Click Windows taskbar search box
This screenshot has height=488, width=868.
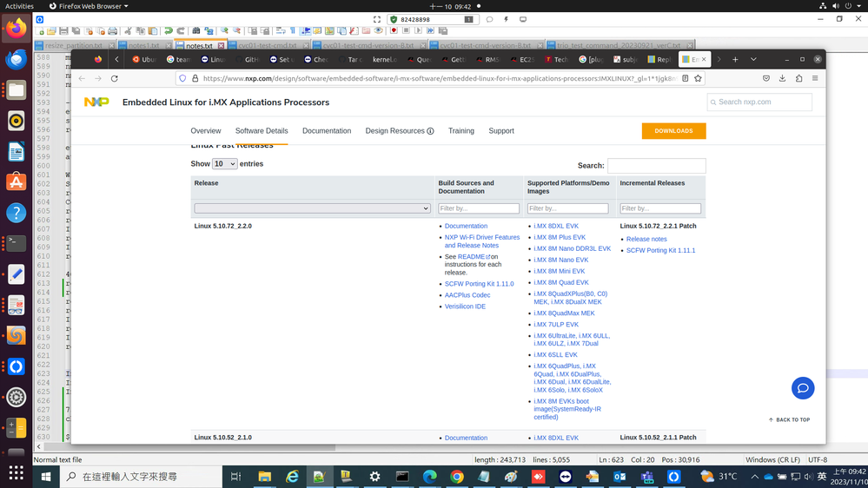(x=140, y=477)
